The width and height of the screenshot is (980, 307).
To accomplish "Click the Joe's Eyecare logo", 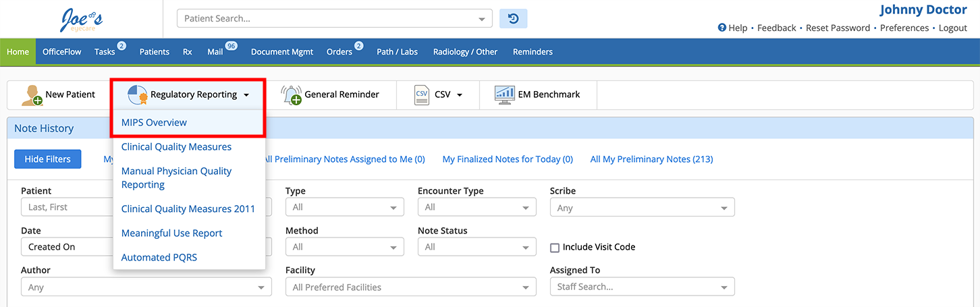I will [81, 20].
